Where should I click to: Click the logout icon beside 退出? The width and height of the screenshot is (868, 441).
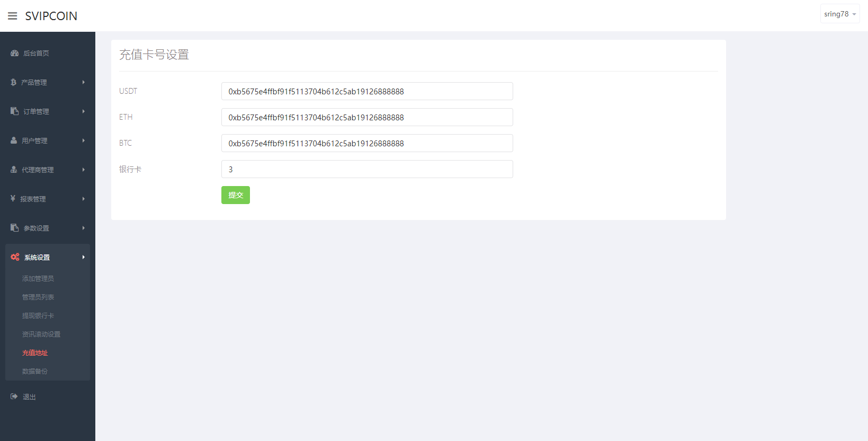point(14,396)
